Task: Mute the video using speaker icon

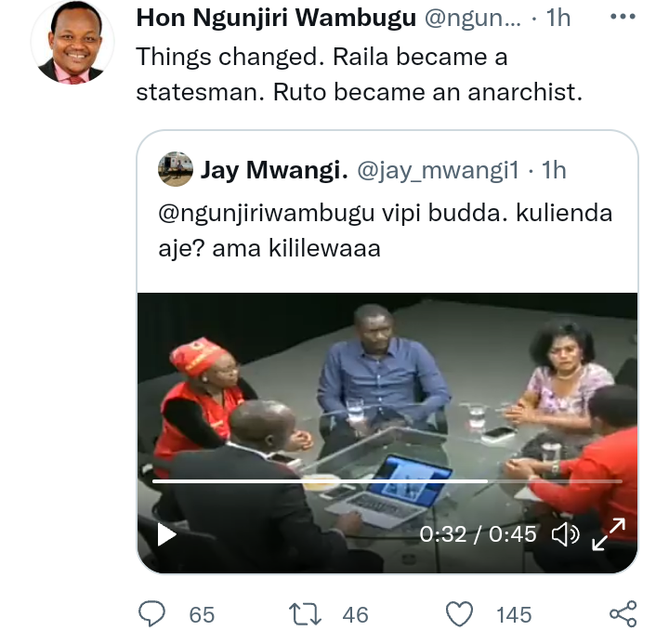Action: point(566,534)
